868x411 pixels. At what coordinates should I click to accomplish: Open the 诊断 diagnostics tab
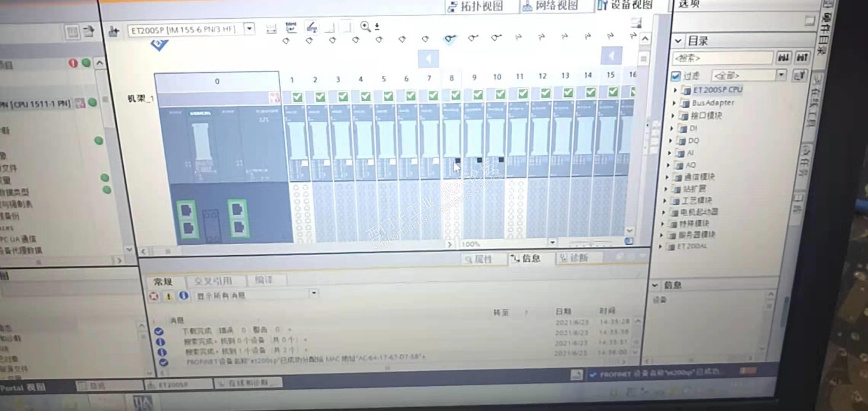tap(574, 258)
